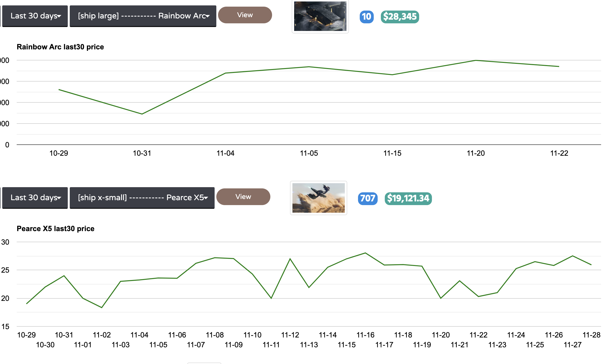607x364 pixels.
Task: Select the blue 10 count badge
Action: click(366, 17)
